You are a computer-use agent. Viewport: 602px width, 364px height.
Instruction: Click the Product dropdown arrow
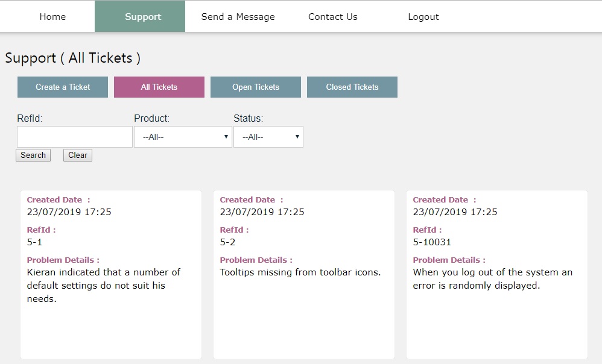click(x=226, y=137)
